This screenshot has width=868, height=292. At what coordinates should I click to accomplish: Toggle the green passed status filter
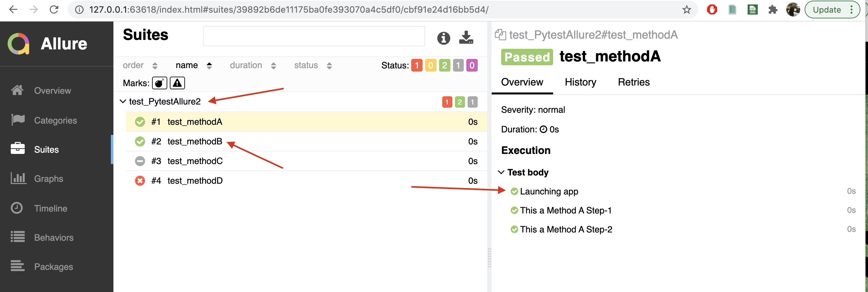(444, 65)
